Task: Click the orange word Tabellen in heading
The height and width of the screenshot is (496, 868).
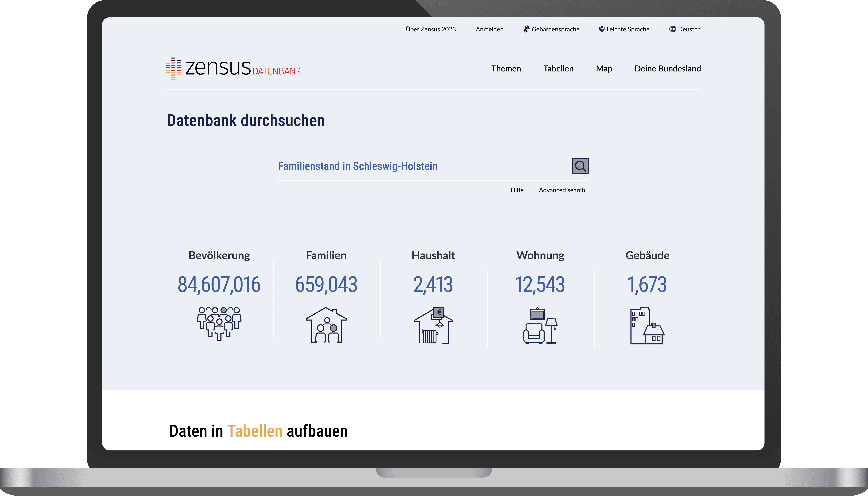Action: click(x=255, y=431)
